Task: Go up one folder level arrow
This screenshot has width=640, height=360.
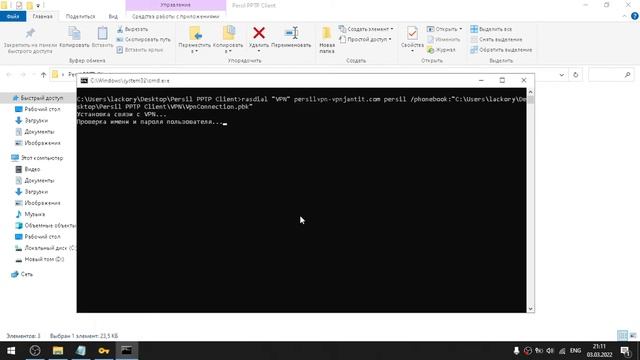Action: click(x=43, y=75)
